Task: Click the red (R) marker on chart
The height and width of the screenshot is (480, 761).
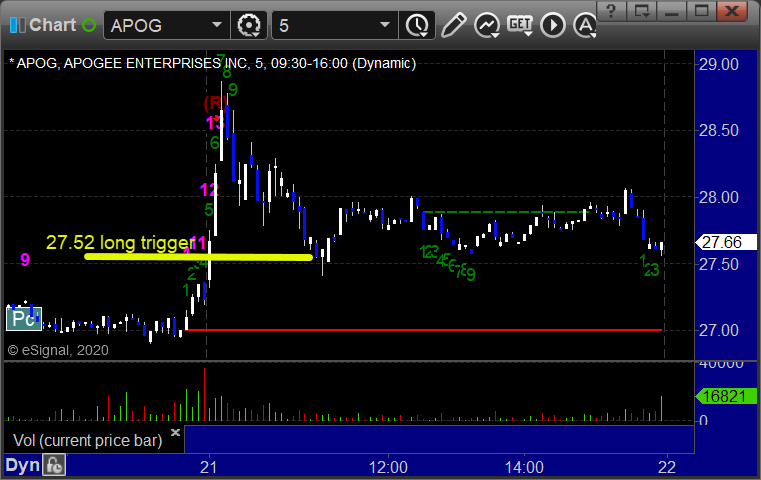Action: click(215, 102)
